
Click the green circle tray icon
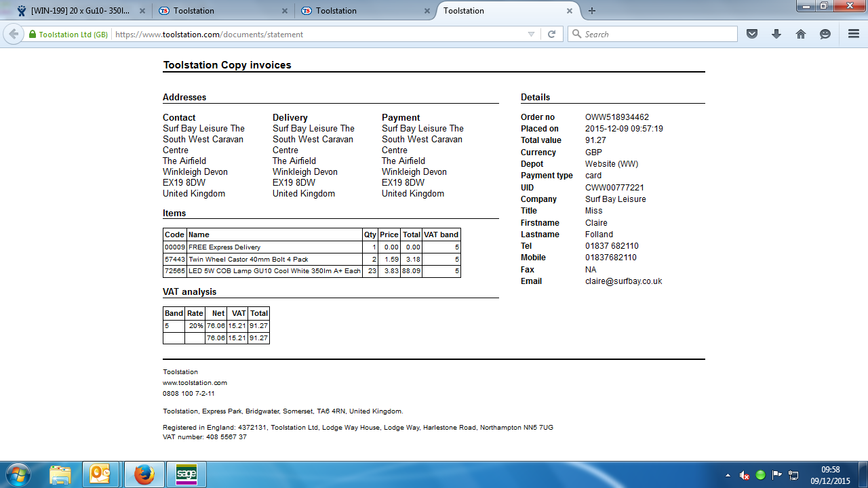pos(761,475)
